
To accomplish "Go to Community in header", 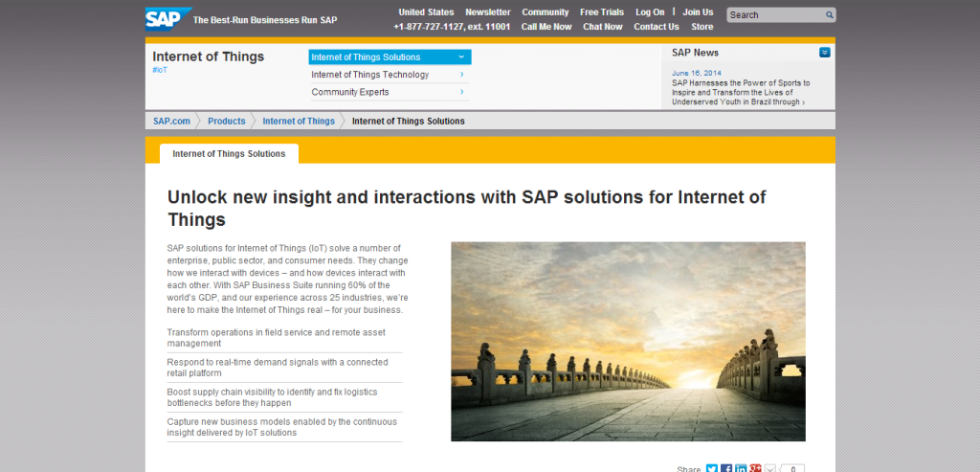I will [x=545, y=11].
